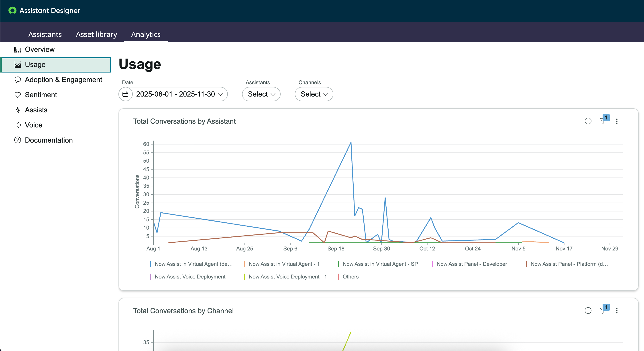Toggle the Others legend series
This screenshot has width=644, height=351.
348,277
